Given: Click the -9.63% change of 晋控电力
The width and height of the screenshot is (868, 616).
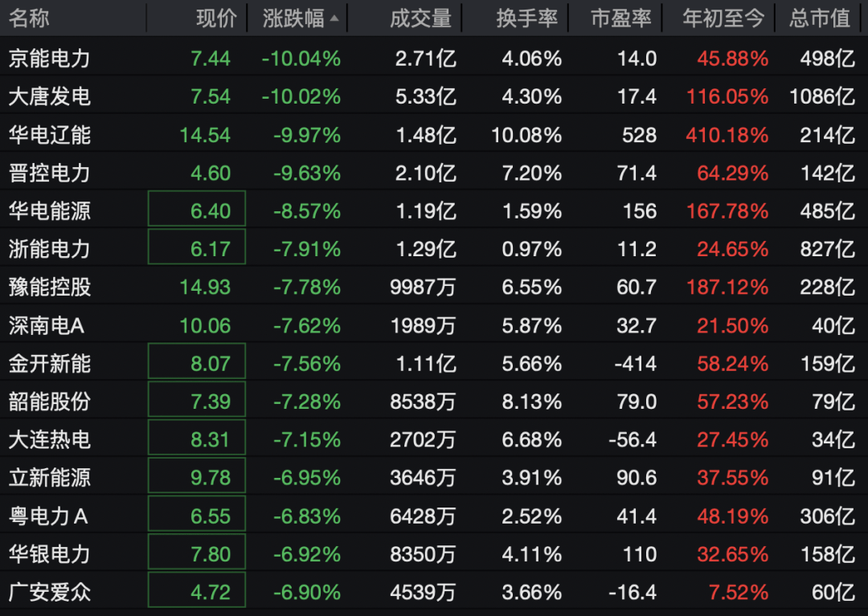Looking at the screenshot, I should coord(307,173).
